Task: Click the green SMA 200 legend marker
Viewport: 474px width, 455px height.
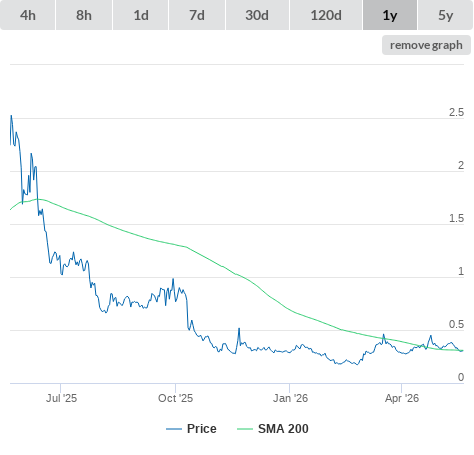Action: click(x=245, y=429)
